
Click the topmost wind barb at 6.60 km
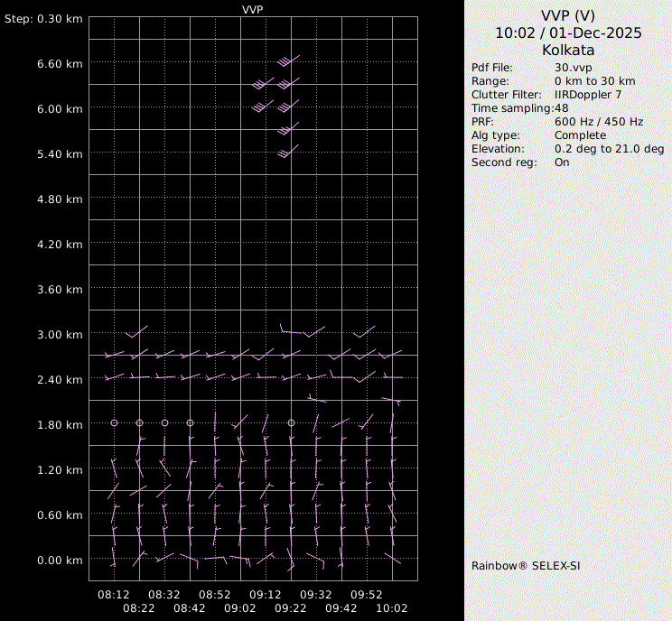289,61
